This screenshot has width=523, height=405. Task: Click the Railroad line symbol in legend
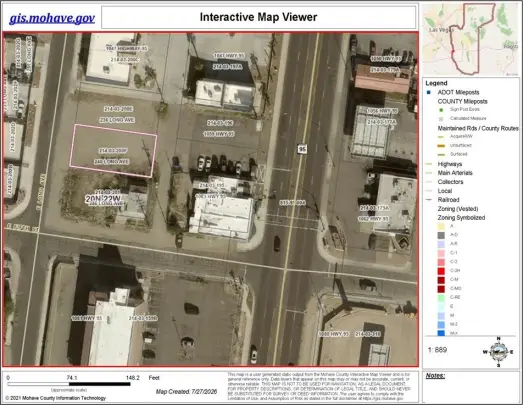click(x=429, y=200)
